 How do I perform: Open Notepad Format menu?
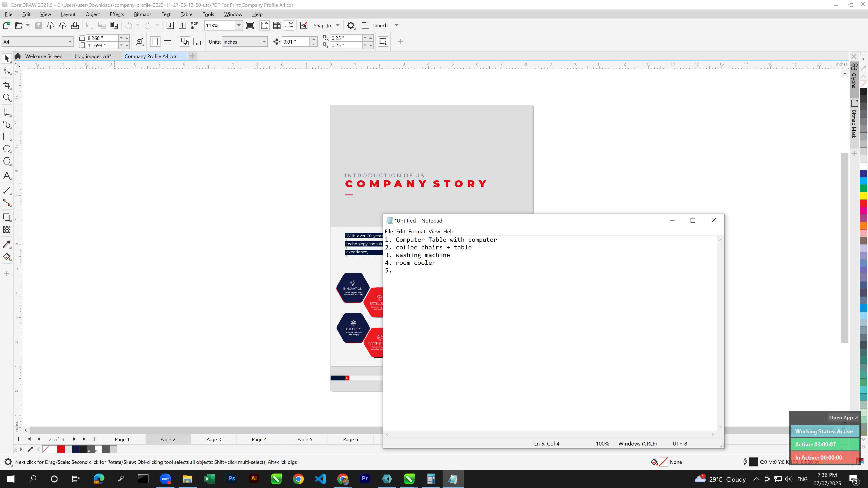click(417, 231)
